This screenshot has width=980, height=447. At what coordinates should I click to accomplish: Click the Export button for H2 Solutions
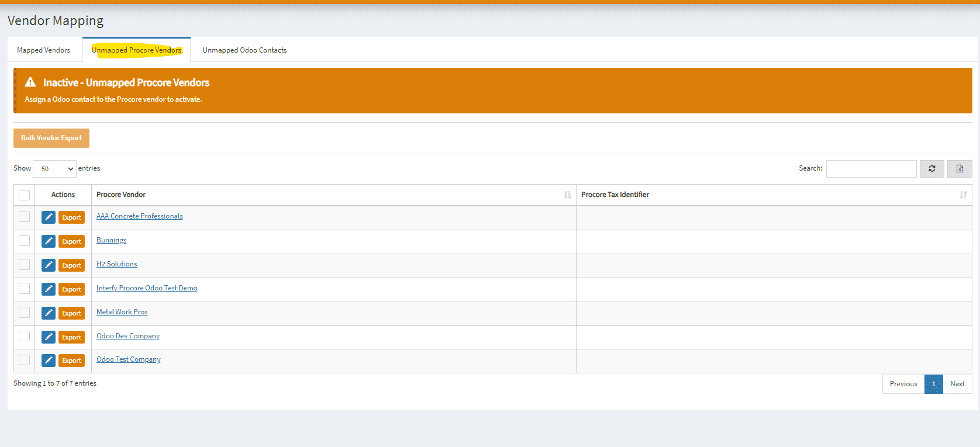[x=71, y=265]
